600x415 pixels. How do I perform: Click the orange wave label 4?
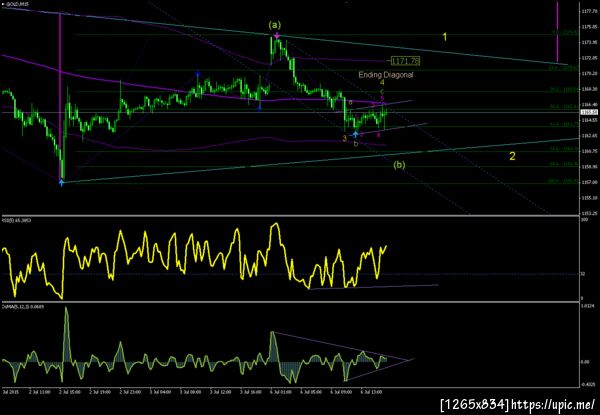[x=382, y=82]
